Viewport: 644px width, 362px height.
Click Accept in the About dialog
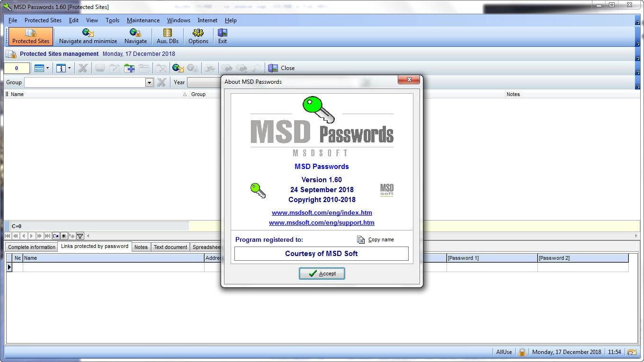[x=322, y=274]
